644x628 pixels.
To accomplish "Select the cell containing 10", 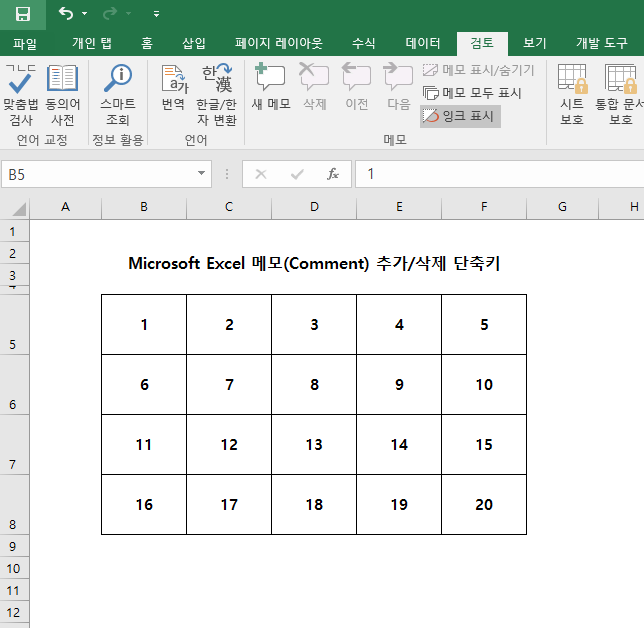I will [484, 384].
